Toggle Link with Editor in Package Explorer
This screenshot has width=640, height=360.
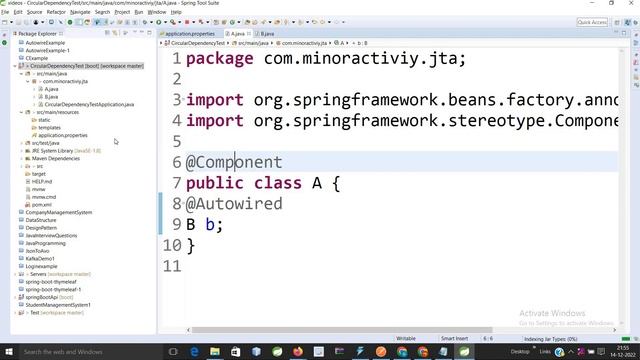tap(115, 33)
